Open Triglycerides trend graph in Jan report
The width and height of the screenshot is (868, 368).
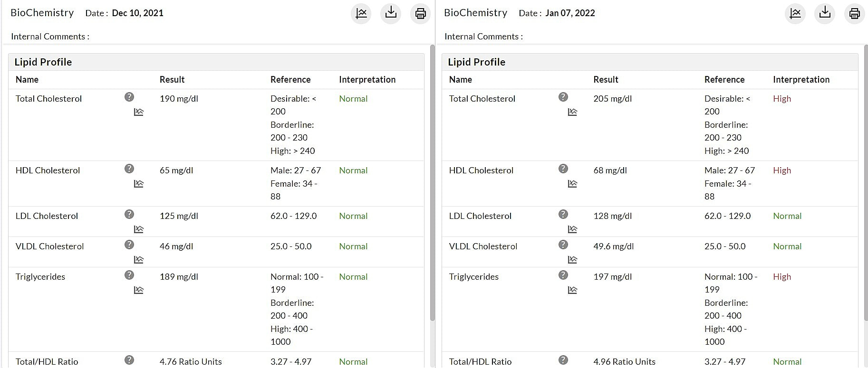[572, 289]
